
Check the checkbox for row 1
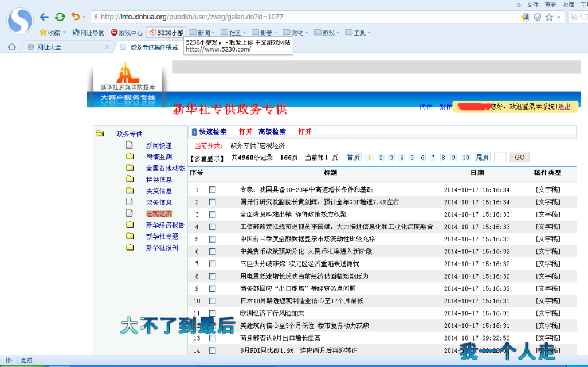click(x=212, y=189)
